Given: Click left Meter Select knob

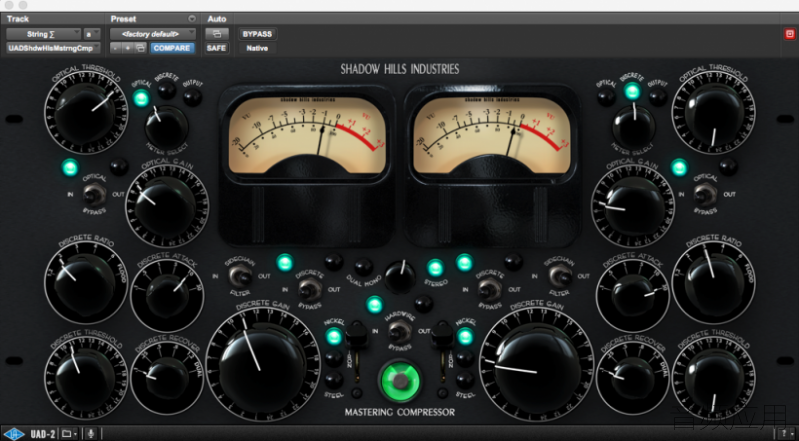Looking at the screenshot, I should (166, 126).
